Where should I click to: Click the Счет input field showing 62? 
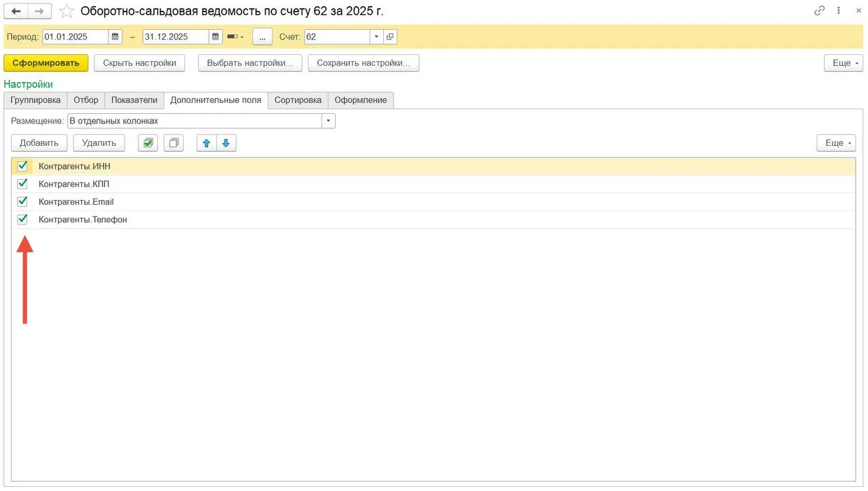pos(337,37)
